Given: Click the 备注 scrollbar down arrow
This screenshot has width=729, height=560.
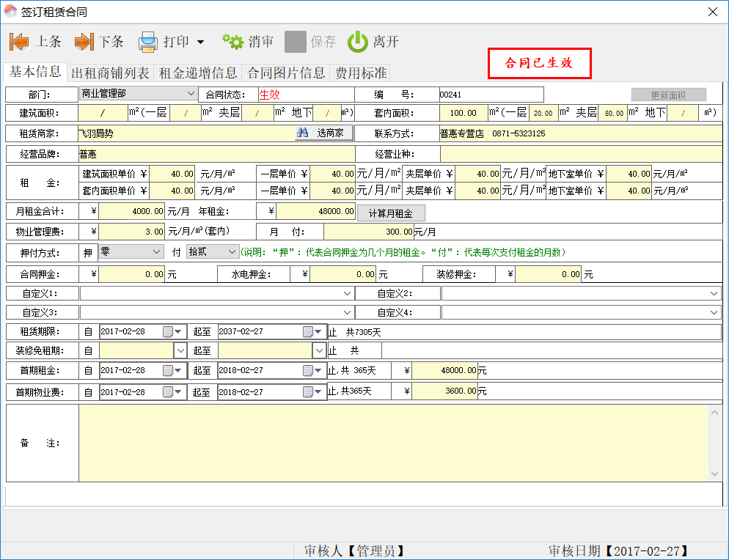Looking at the screenshot, I should (x=714, y=474).
